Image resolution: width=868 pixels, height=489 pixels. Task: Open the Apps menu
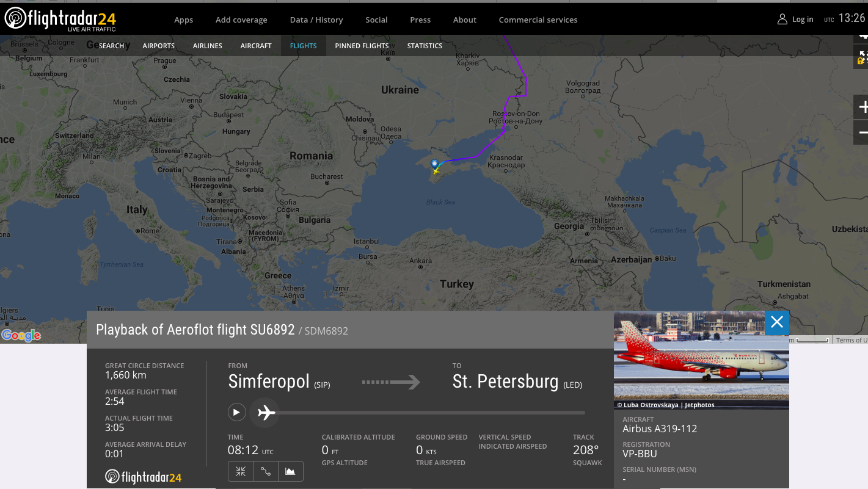183,20
